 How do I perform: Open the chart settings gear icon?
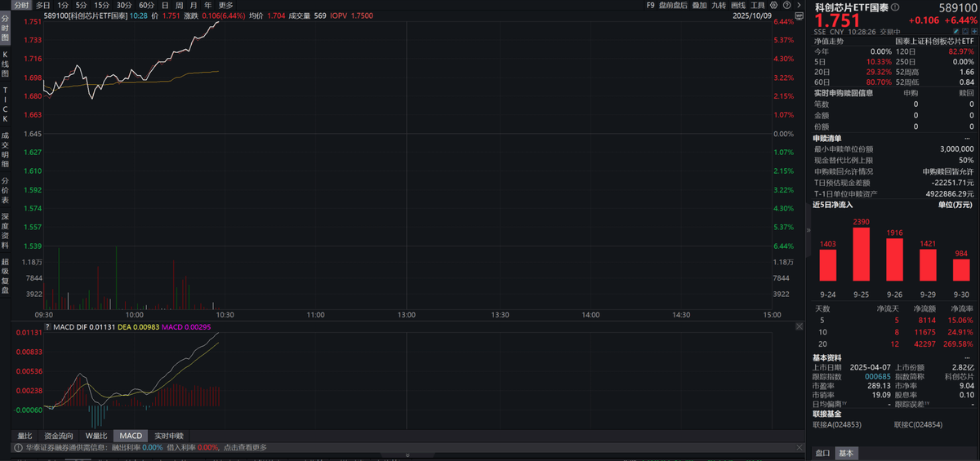click(774, 5)
